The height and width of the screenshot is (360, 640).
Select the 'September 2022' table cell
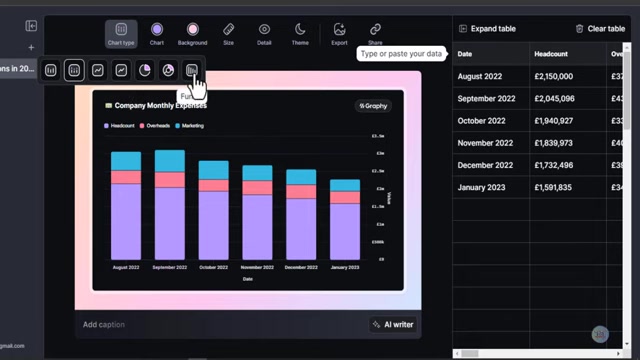click(x=491, y=98)
